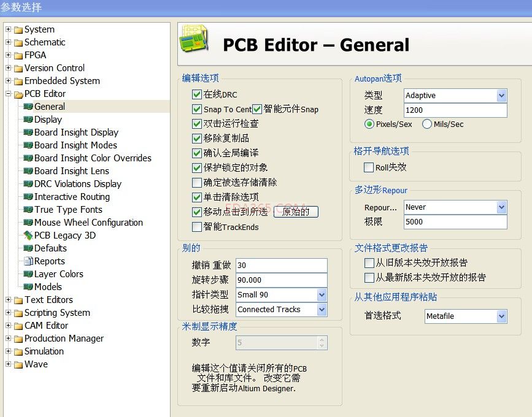The width and height of the screenshot is (532, 417).
Task: Uncheck 移除复制品 option
Action: click(x=197, y=139)
